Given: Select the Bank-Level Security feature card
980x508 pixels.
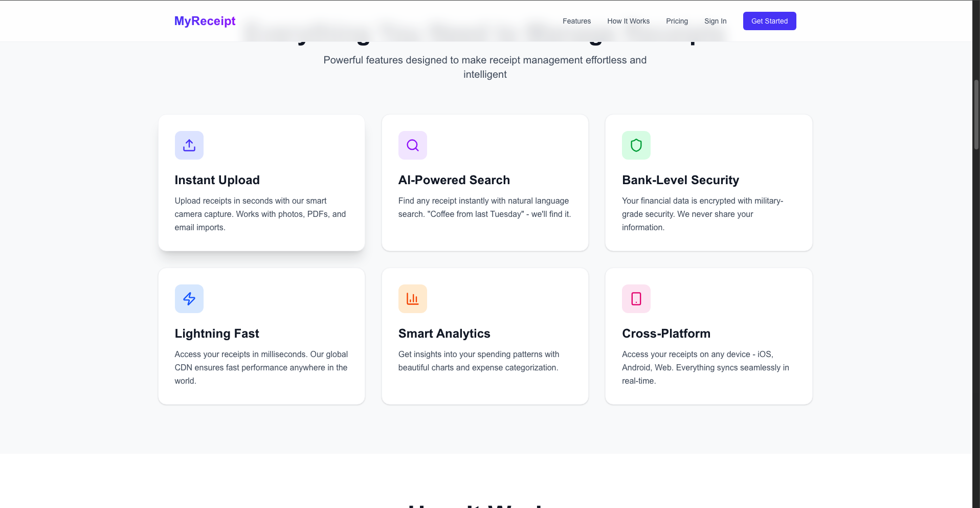Looking at the screenshot, I should 708,182.
